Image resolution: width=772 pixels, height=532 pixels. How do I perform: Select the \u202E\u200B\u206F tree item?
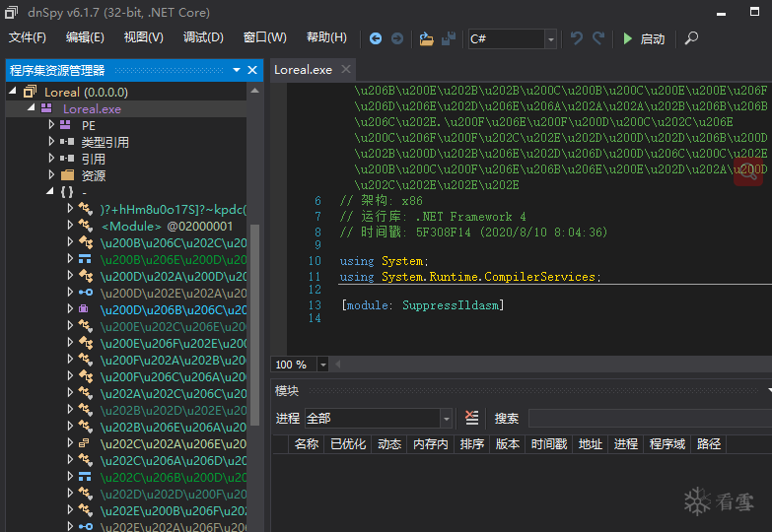[174, 511]
